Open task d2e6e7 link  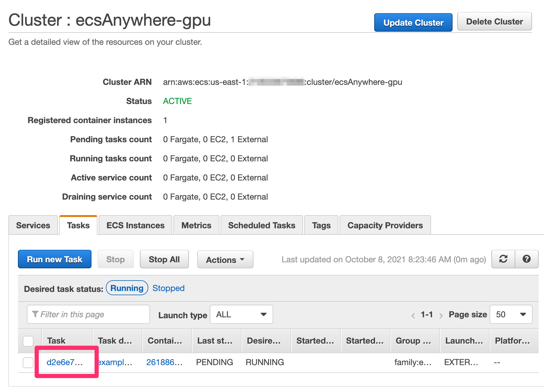pyautogui.click(x=65, y=362)
